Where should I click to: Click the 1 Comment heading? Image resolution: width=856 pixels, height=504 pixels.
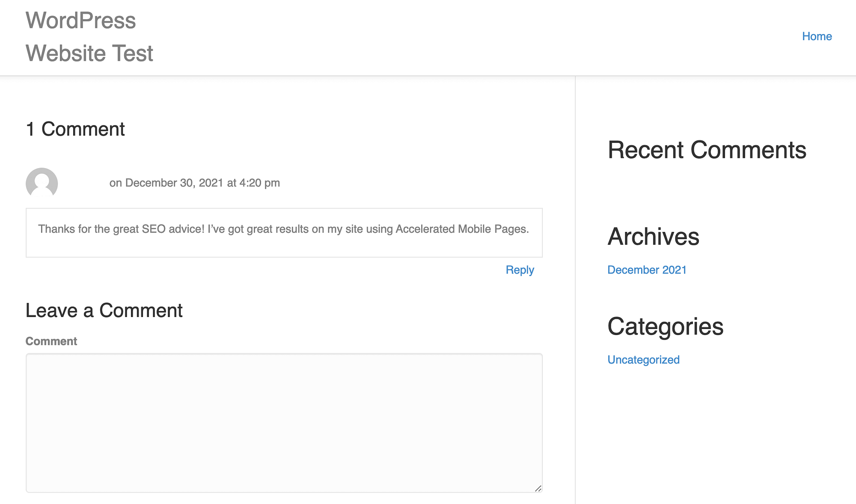tap(75, 129)
